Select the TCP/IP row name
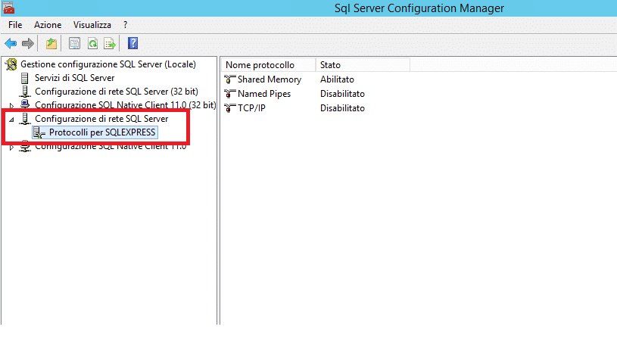This screenshot has width=617, height=364. [x=251, y=108]
